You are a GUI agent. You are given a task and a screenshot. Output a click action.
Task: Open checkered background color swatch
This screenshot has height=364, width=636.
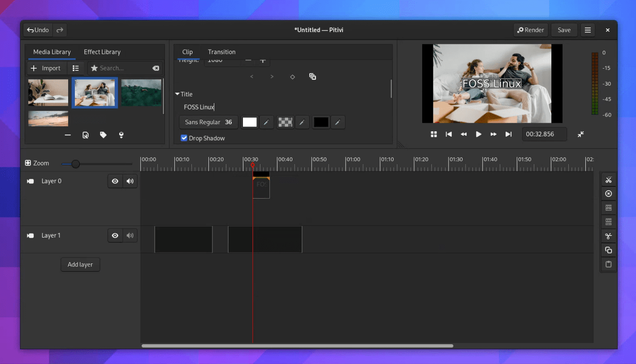286,122
